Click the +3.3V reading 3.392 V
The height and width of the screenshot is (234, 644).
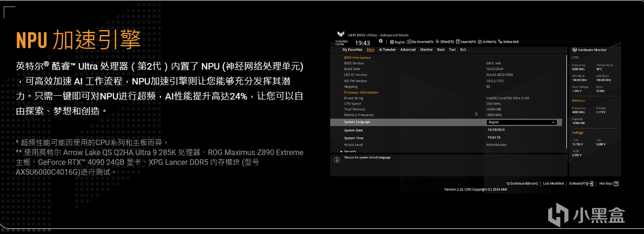tap(577, 155)
